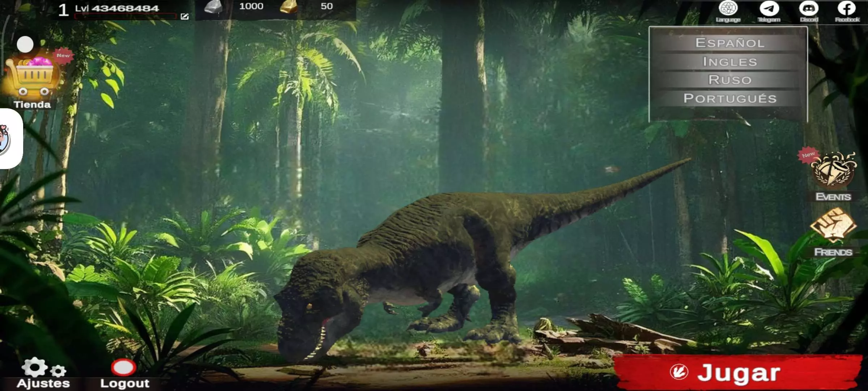Open the Language globe menu

(x=728, y=9)
